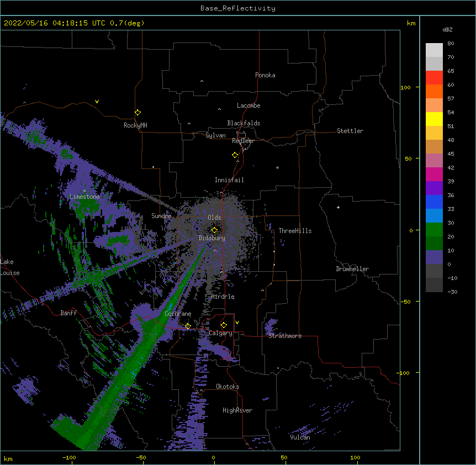Click the -30 value on the dBZ legend
This screenshot has width=476, height=465.
click(452, 292)
